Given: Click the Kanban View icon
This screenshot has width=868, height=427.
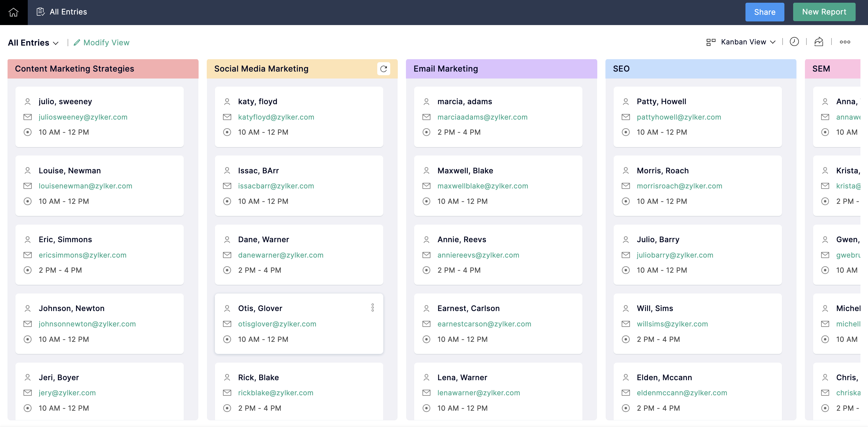Looking at the screenshot, I should tap(711, 42).
